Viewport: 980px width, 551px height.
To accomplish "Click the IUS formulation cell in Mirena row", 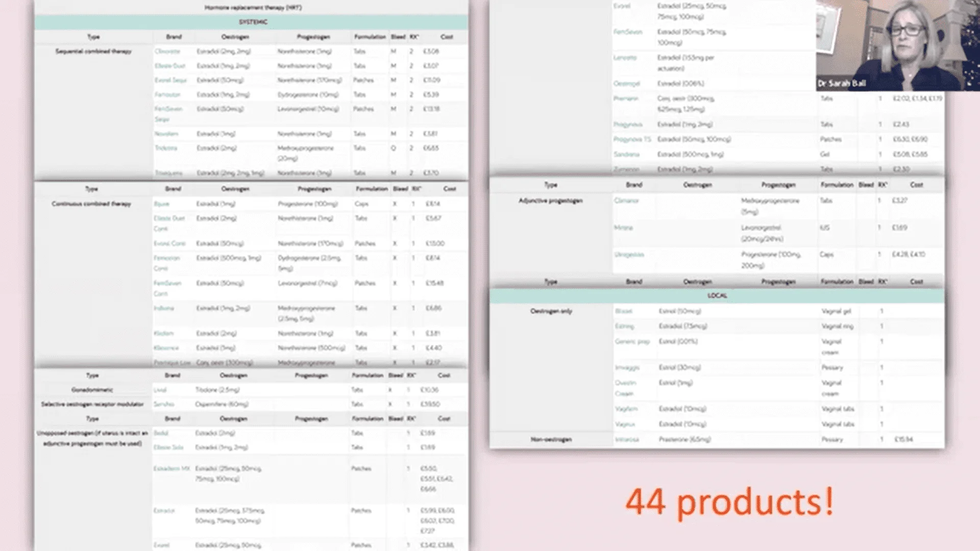I will pyautogui.click(x=825, y=228).
